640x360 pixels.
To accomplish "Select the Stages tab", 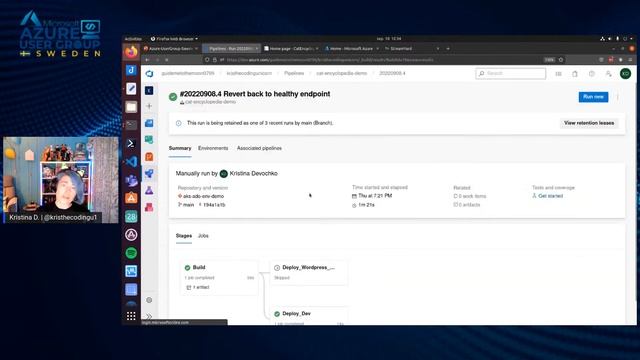I will pyautogui.click(x=184, y=236).
